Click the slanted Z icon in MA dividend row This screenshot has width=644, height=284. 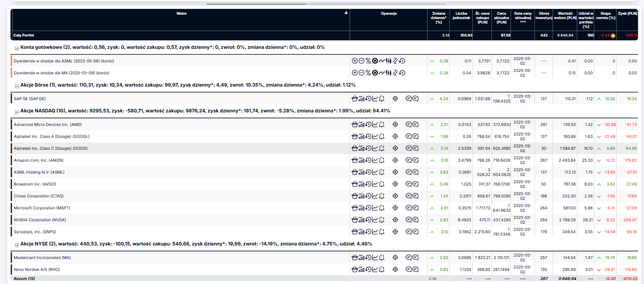coord(395,73)
